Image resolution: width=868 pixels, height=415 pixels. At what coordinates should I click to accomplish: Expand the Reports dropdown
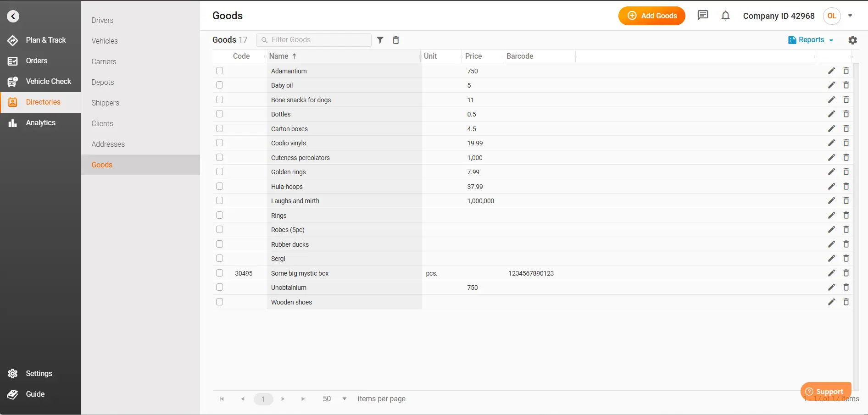tap(811, 40)
